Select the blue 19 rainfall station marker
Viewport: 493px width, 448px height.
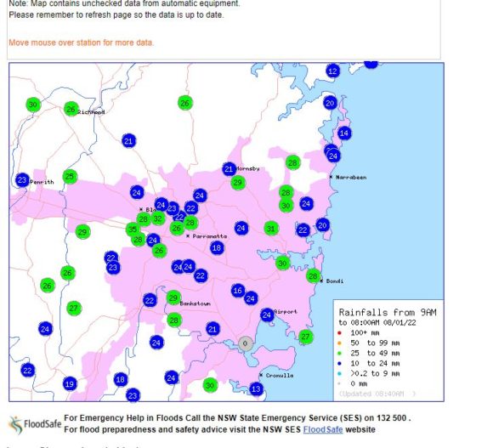[70, 384]
